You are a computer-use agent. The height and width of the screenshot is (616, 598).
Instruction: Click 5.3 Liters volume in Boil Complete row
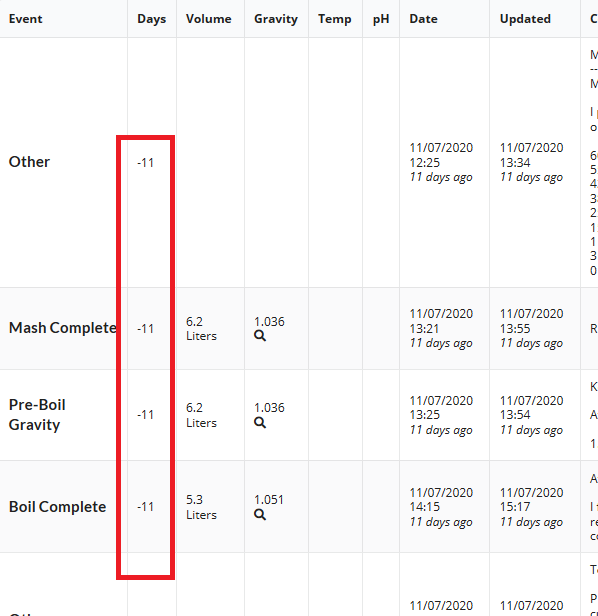tap(201, 507)
